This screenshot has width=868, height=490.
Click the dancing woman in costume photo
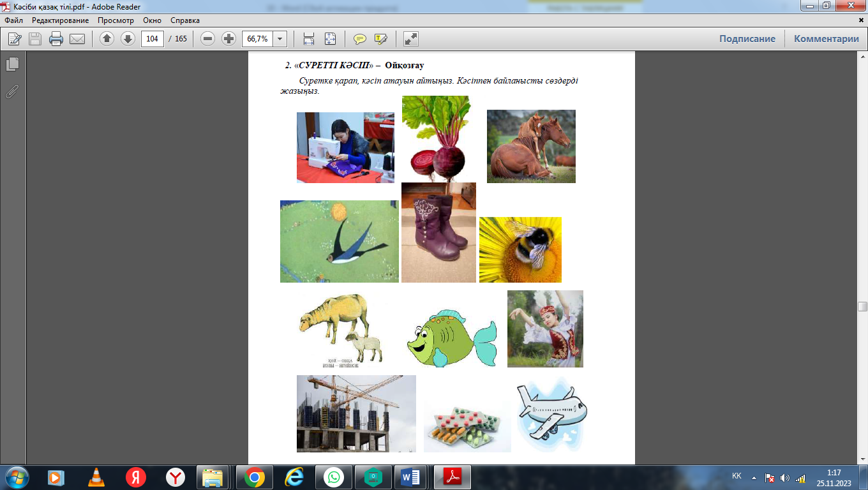545,329
